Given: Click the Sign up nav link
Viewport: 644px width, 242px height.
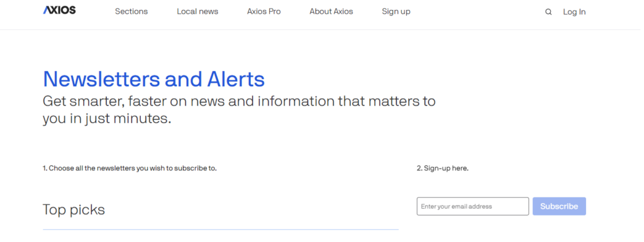Looking at the screenshot, I should point(396,11).
